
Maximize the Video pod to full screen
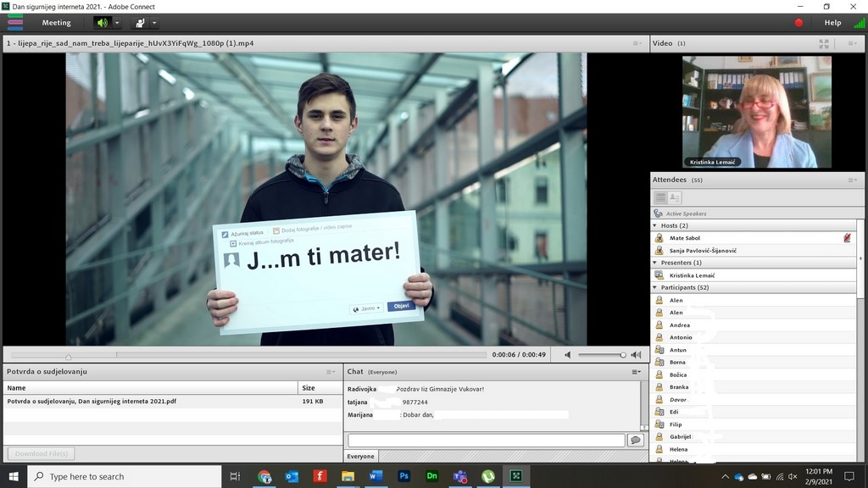[x=824, y=43]
